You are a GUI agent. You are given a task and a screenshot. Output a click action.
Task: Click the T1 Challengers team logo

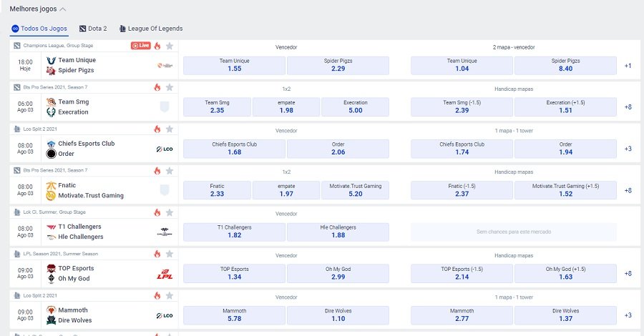tap(51, 227)
